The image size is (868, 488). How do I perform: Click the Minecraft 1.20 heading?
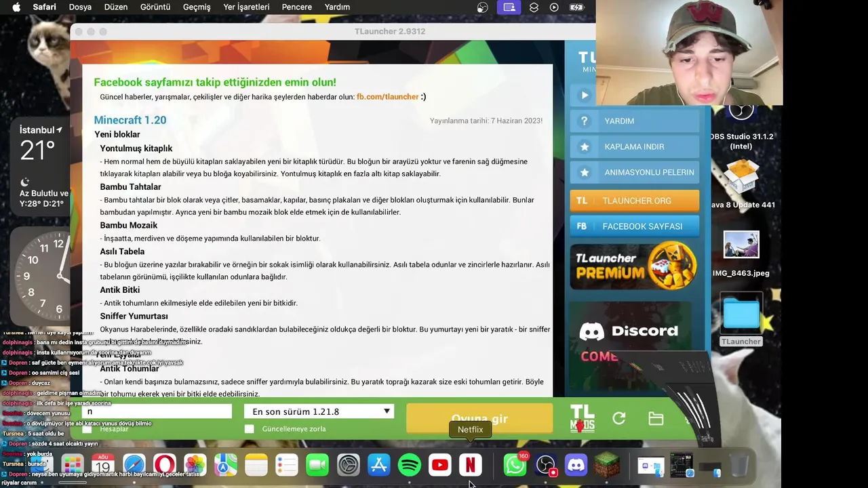130,120
